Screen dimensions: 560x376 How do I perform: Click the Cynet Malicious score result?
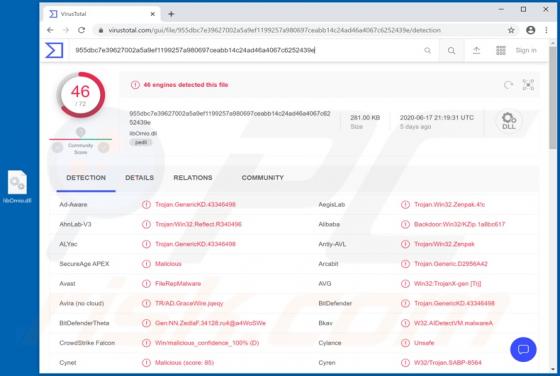pos(184,362)
